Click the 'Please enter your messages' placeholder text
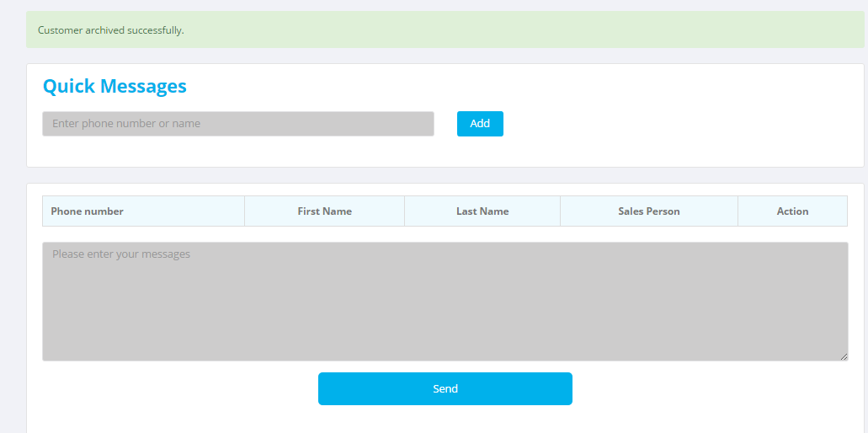868x433 pixels. [x=121, y=254]
